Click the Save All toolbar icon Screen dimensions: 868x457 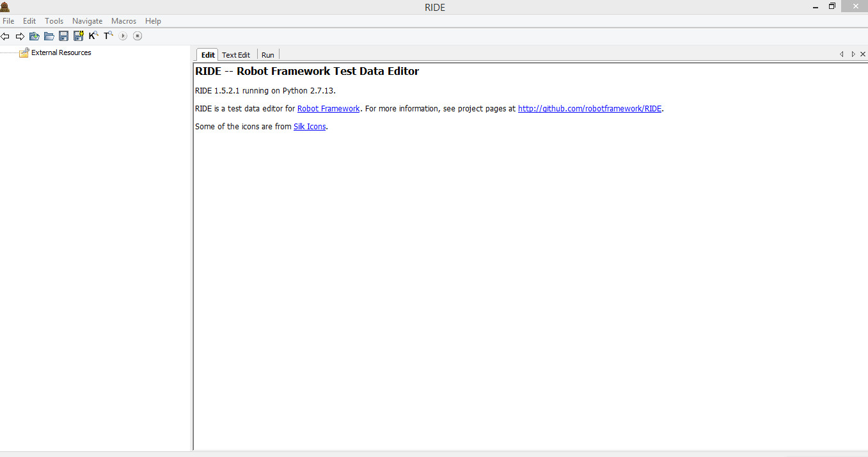(79, 36)
